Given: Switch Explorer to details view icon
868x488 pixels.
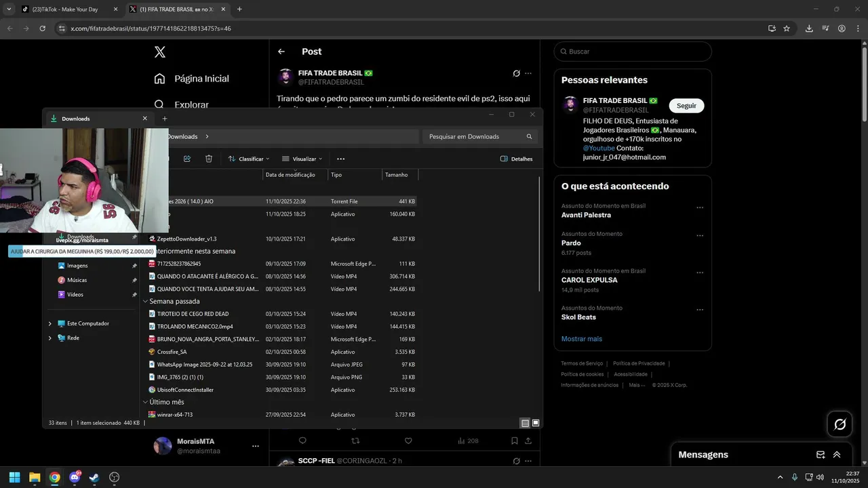Looking at the screenshot, I should (525, 423).
